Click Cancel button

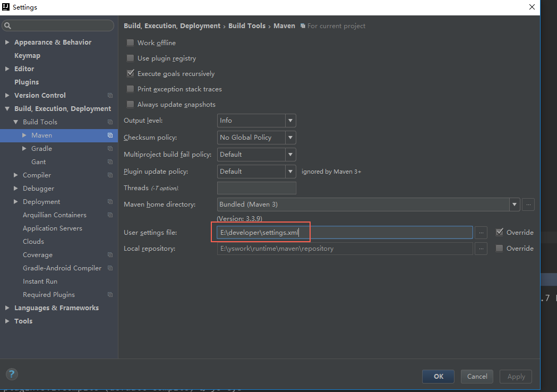[477, 377]
